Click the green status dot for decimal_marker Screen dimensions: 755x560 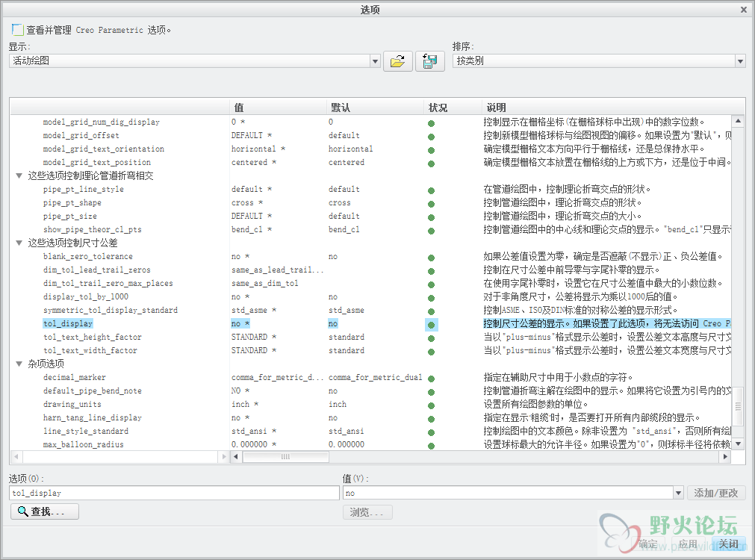point(432,379)
